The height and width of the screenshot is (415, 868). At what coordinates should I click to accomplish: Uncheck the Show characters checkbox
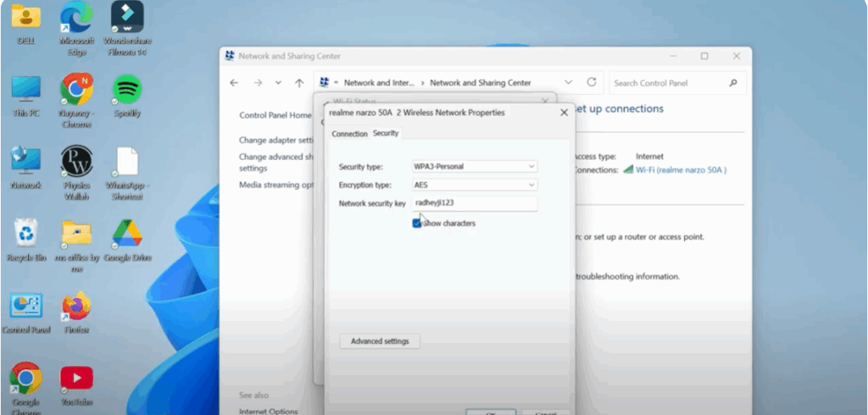click(417, 224)
